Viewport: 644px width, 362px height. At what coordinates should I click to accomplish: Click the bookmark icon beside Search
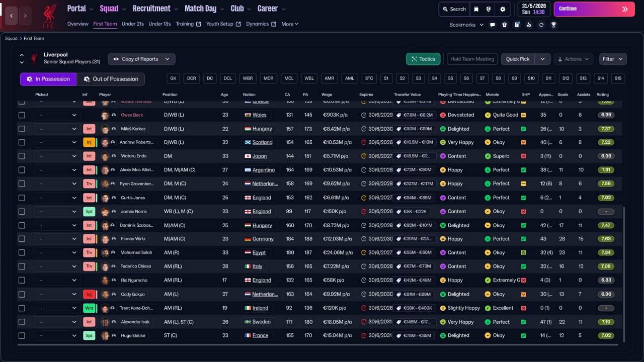tap(476, 9)
